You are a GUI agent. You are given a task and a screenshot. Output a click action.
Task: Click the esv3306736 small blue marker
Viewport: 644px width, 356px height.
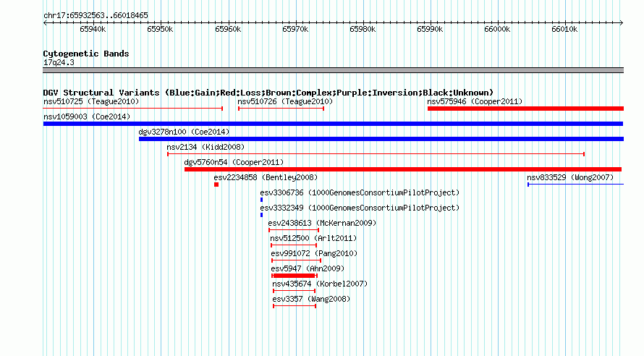pyautogui.click(x=262, y=200)
